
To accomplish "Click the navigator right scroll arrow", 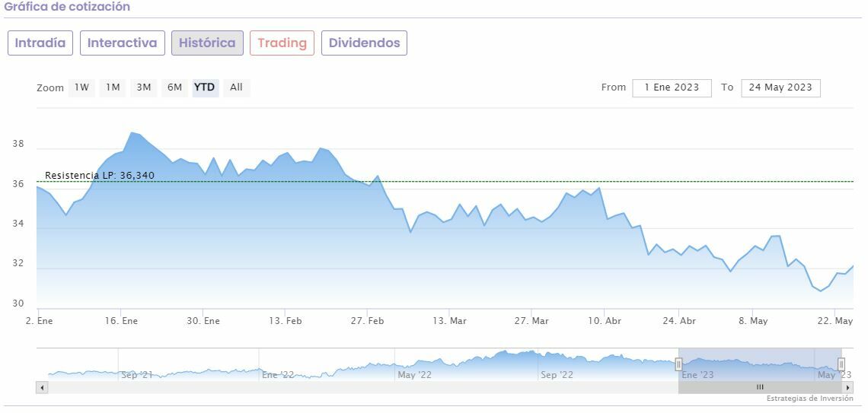I will tap(847, 388).
